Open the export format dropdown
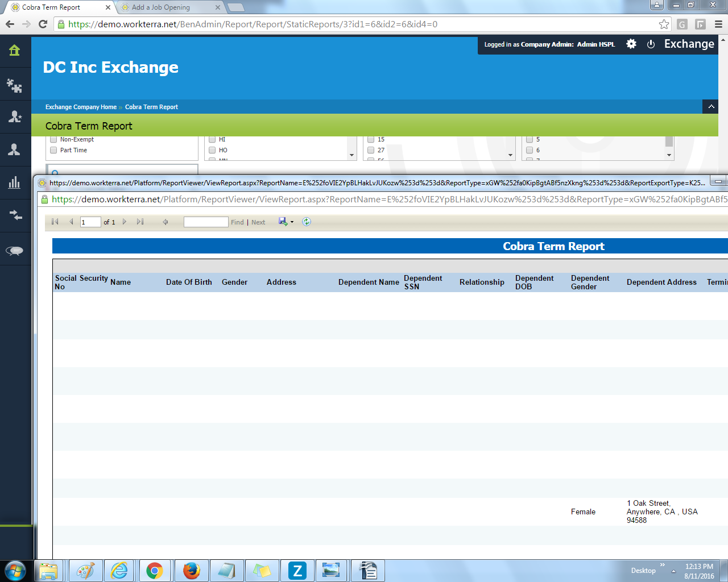 (x=292, y=222)
